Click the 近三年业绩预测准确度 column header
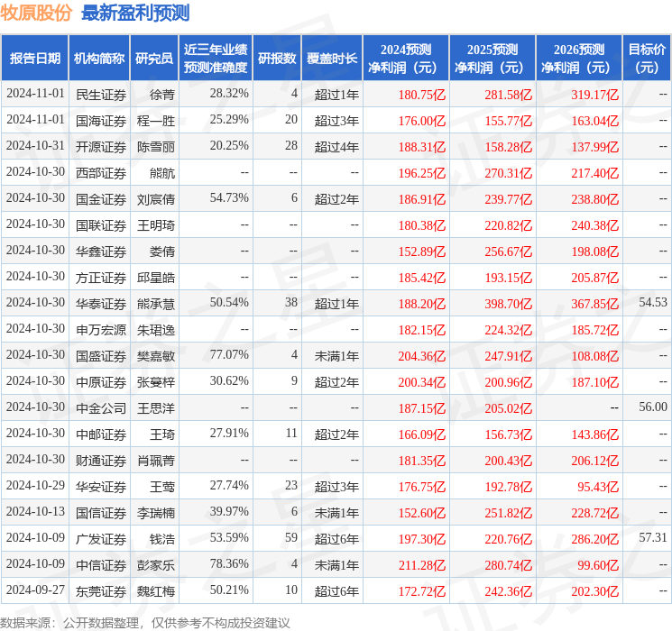The image size is (672, 631). (x=216, y=58)
